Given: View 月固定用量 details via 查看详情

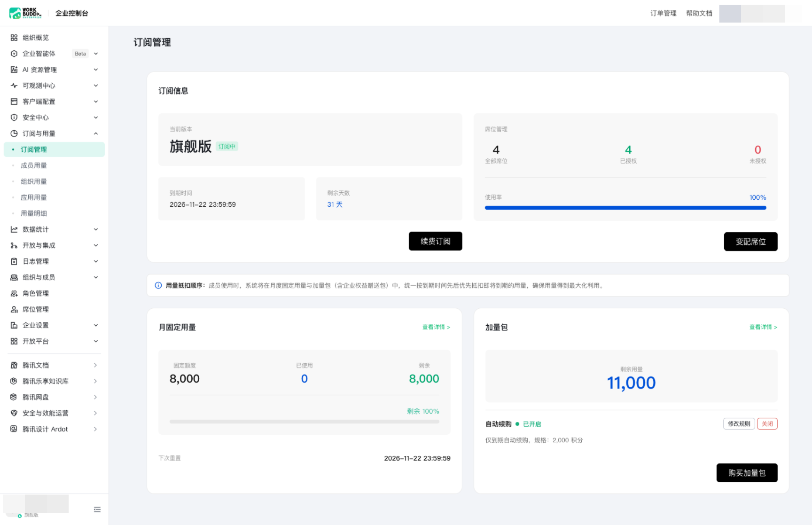Looking at the screenshot, I should click(x=436, y=327).
